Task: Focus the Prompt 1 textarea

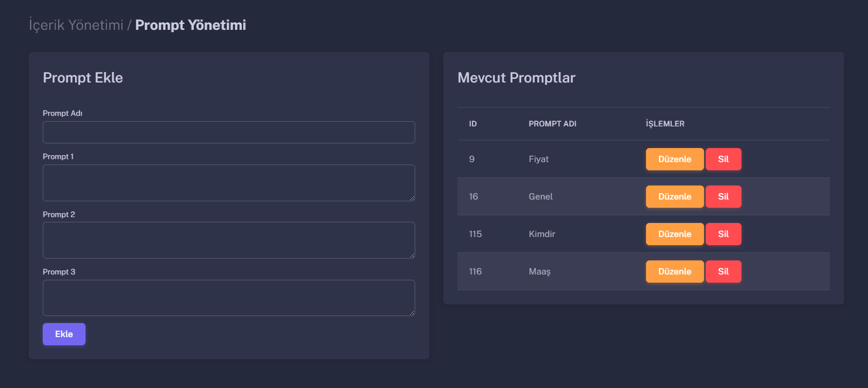Action: click(x=229, y=183)
